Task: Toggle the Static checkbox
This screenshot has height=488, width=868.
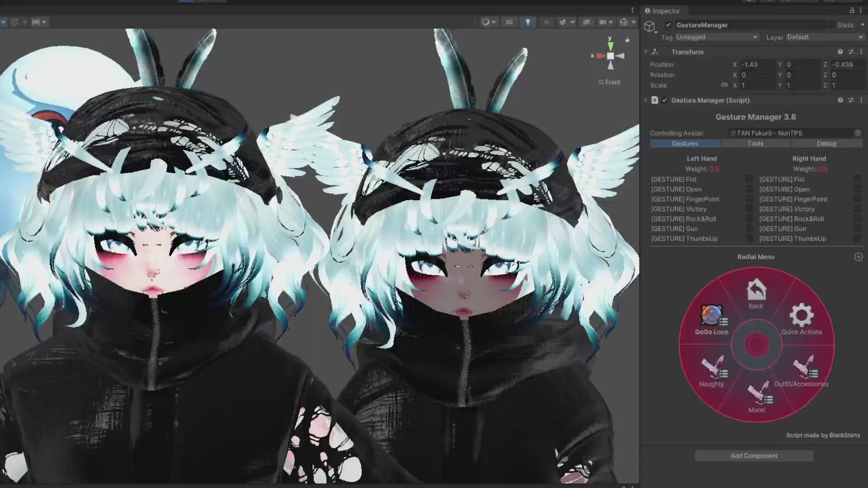Action: coord(831,25)
